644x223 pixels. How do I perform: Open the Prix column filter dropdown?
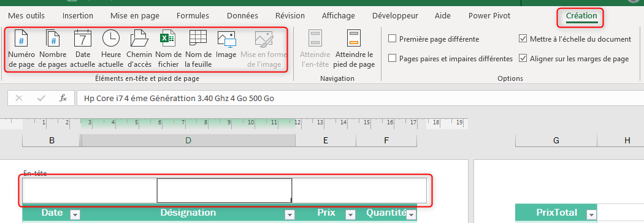pos(350,214)
